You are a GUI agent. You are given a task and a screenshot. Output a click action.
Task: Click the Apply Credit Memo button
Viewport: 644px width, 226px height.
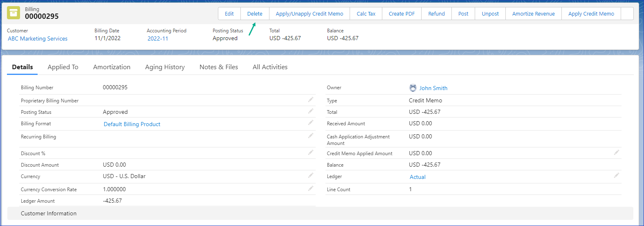[591, 14]
